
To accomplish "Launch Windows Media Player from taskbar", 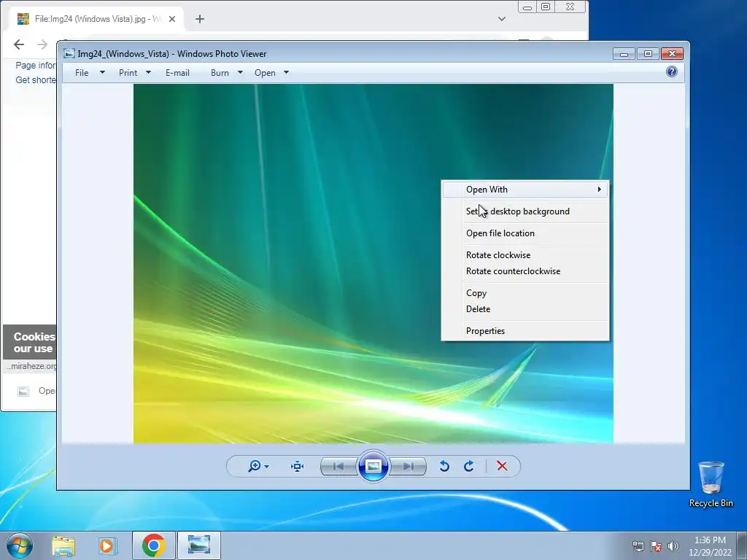I will click(107, 545).
